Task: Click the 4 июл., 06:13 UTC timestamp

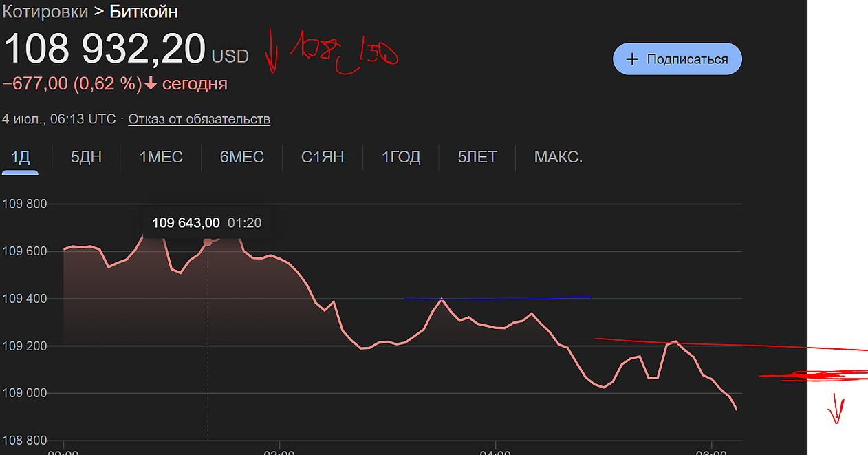Action: coord(59,119)
